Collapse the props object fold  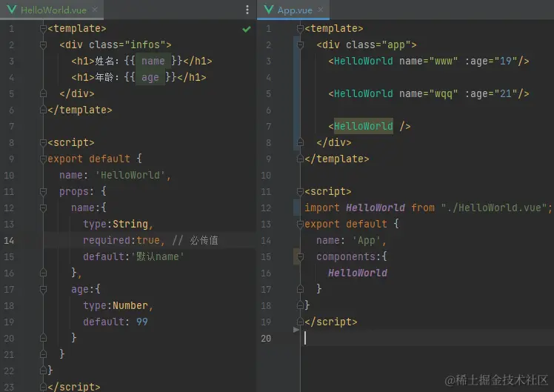click(43, 192)
